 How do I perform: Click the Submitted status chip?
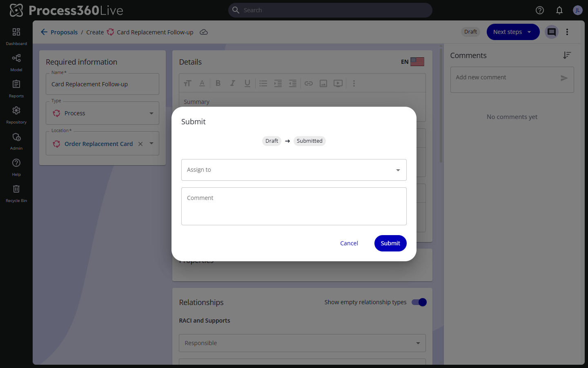pos(310,141)
